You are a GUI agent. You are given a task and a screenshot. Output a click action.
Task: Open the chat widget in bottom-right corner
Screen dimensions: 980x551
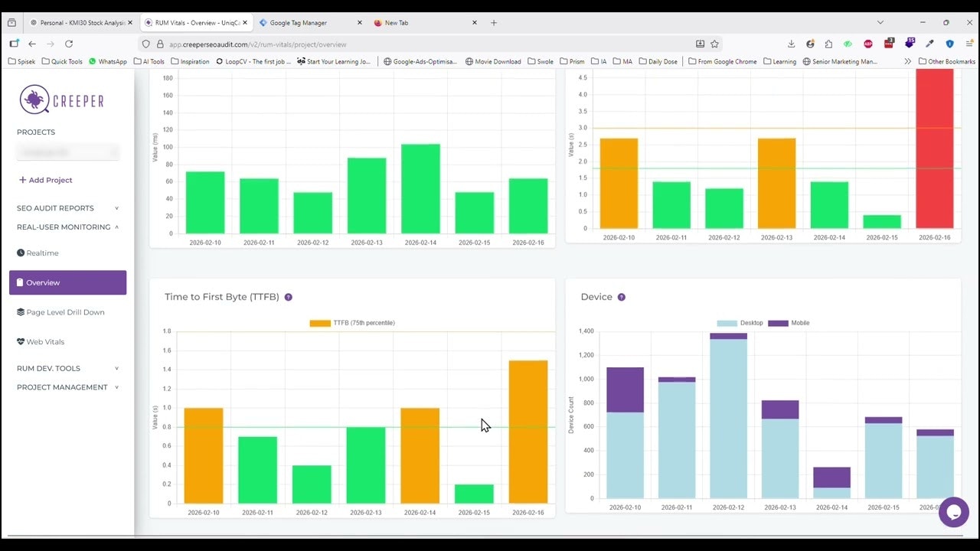(x=953, y=512)
